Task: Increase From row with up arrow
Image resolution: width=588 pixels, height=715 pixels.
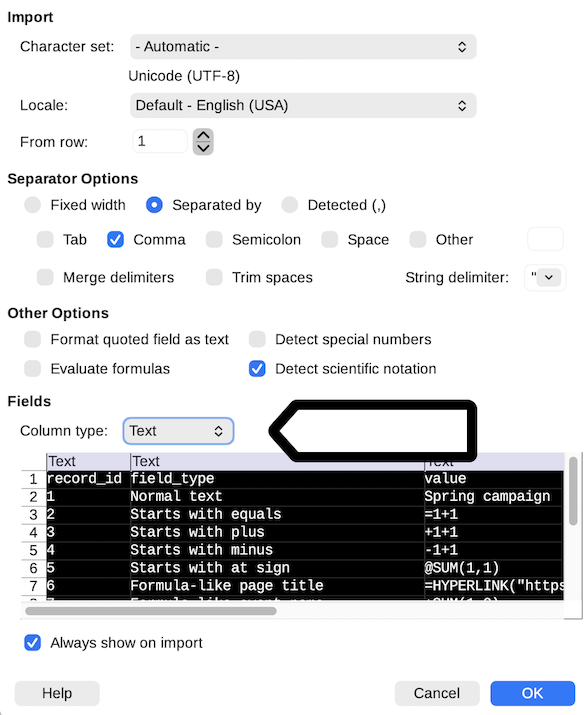Action: [203, 135]
